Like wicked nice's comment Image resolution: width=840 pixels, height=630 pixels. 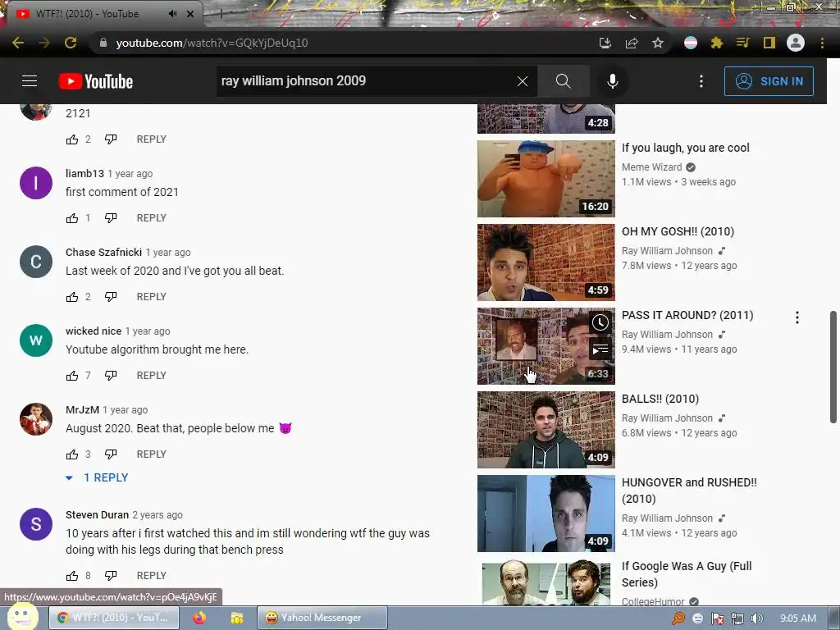click(x=72, y=376)
